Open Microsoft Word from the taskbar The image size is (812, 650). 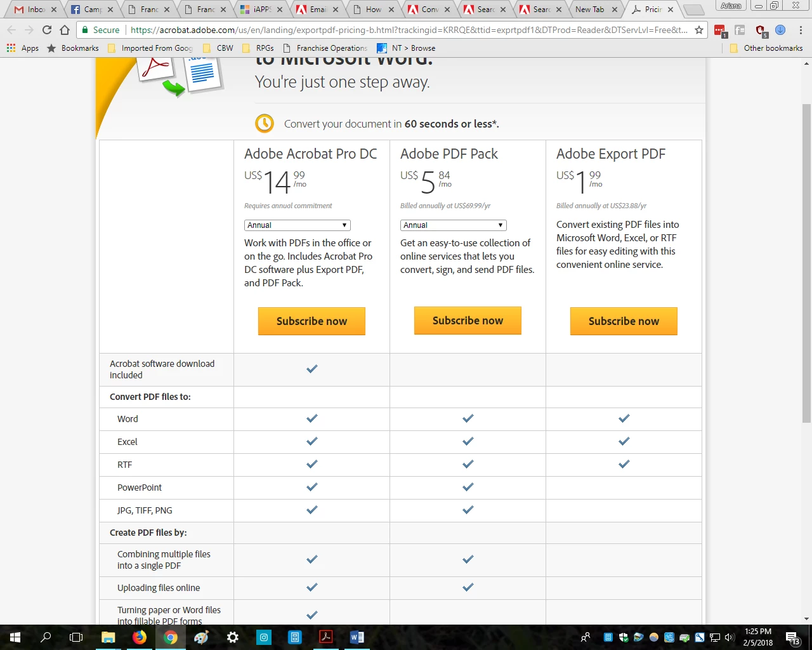357,637
